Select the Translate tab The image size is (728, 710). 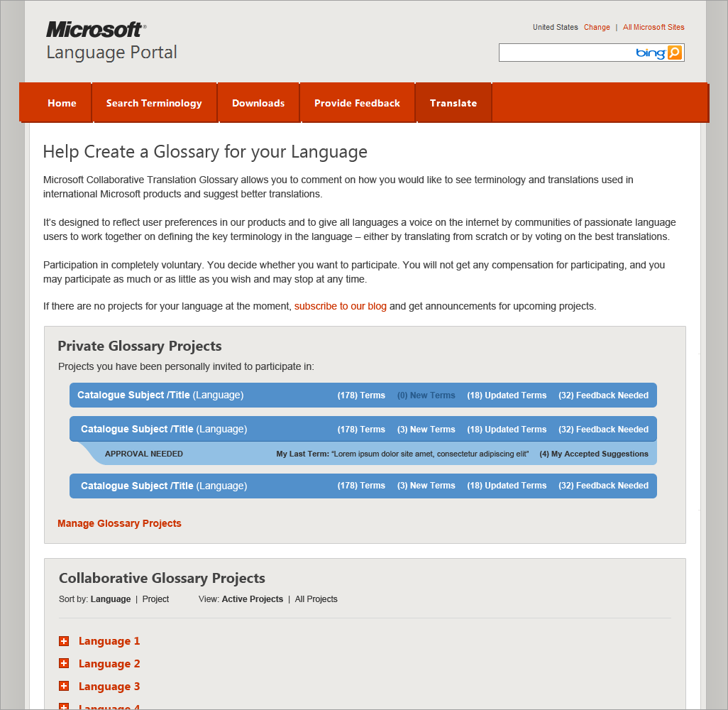(x=453, y=103)
